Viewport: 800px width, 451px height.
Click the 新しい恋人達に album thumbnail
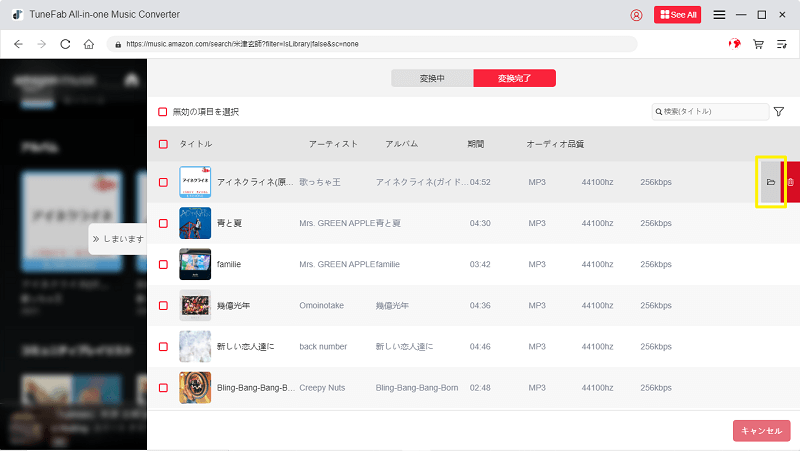tap(195, 346)
